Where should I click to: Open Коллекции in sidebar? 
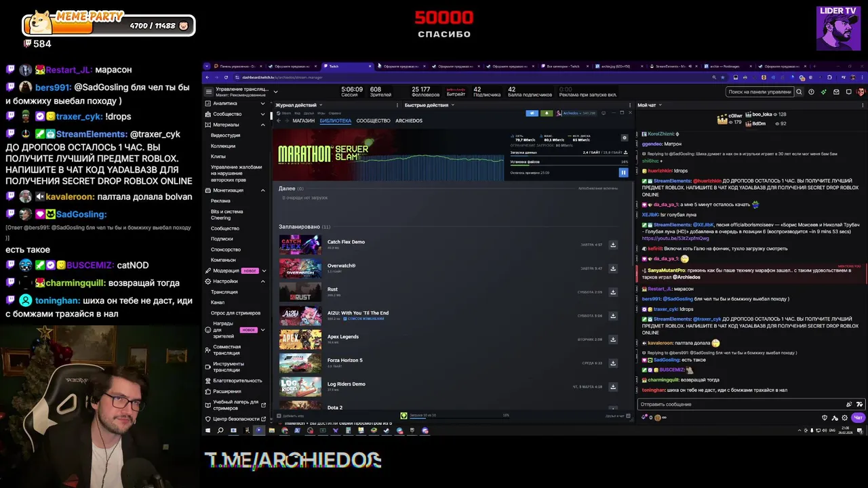pos(223,146)
